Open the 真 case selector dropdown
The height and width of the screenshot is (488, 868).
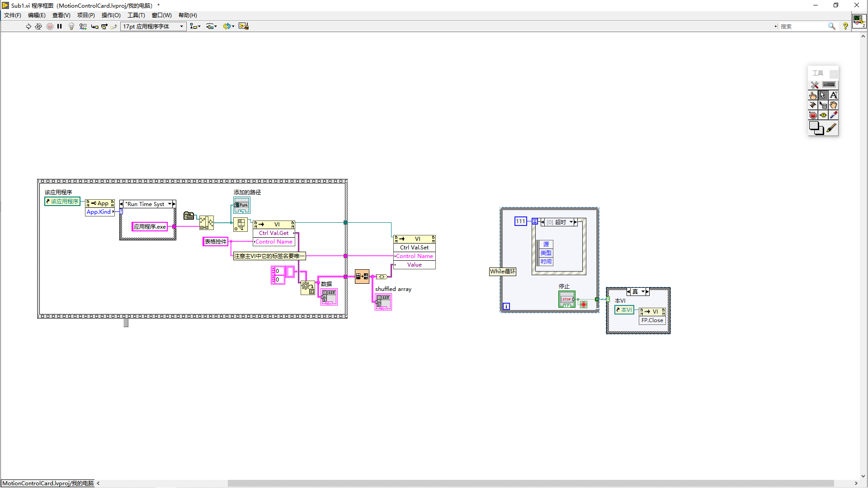coord(643,292)
